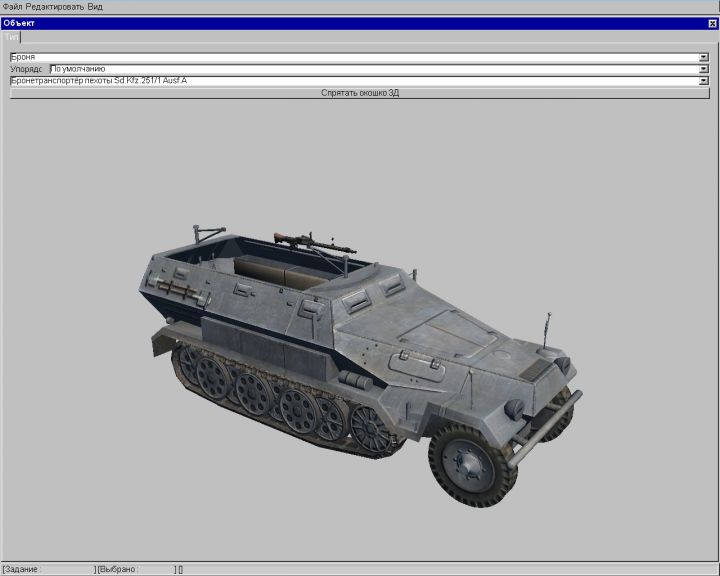The width and height of the screenshot is (720, 576).
Task: Open the Редактировать menu
Action: point(54,6)
